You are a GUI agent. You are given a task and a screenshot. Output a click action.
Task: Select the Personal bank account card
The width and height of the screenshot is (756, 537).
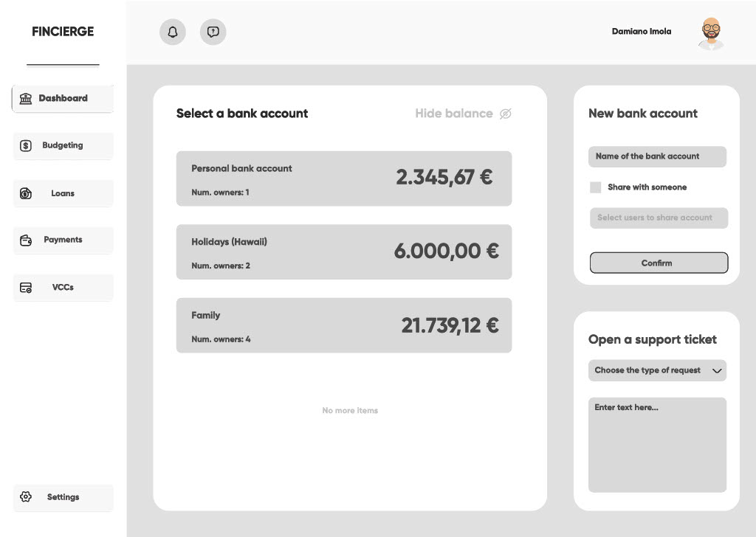click(x=343, y=179)
